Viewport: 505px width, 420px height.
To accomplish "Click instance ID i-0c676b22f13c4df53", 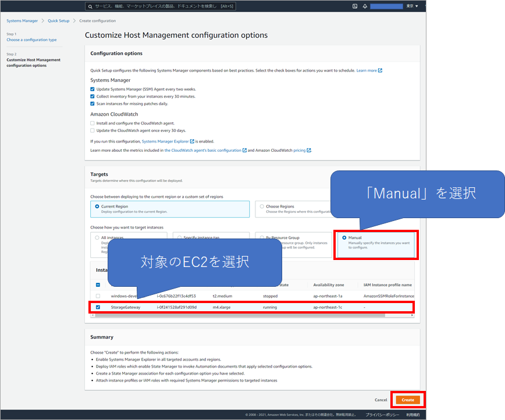I will coord(176,296).
